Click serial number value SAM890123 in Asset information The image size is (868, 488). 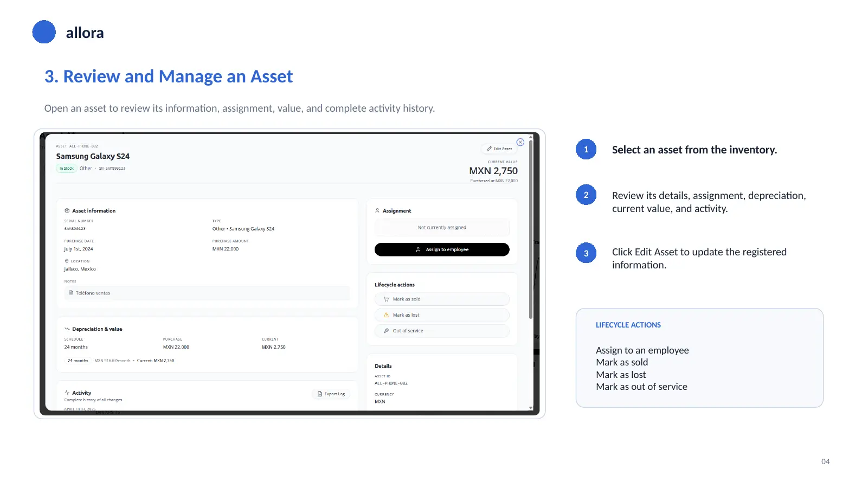click(75, 229)
